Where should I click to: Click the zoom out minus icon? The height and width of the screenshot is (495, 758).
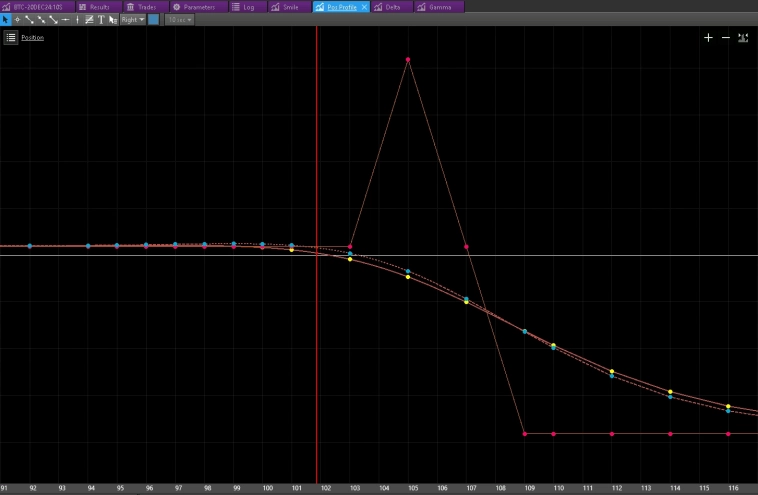725,37
